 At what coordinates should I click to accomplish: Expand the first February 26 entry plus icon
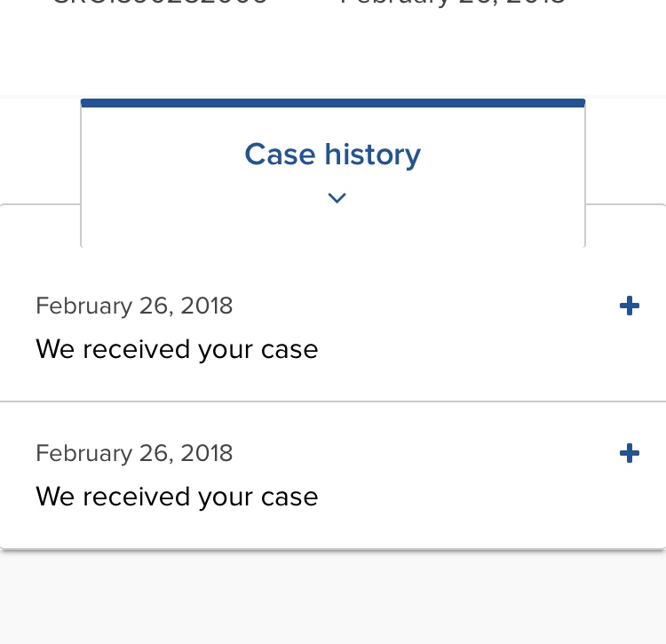tap(630, 306)
